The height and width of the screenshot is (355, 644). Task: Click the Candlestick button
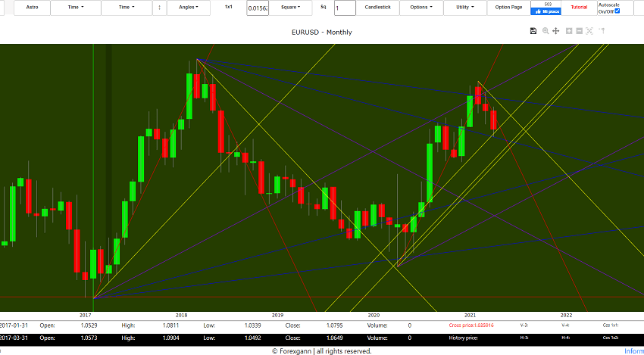pos(378,8)
